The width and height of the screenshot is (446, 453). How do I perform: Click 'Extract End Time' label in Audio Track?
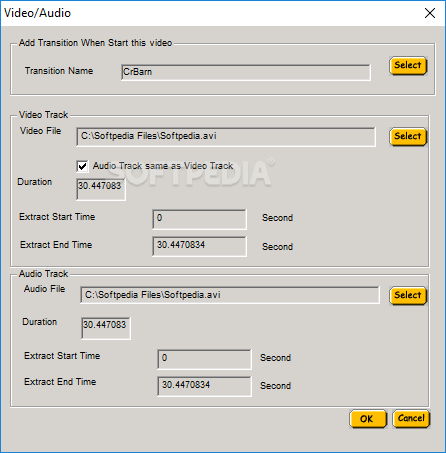coord(60,382)
